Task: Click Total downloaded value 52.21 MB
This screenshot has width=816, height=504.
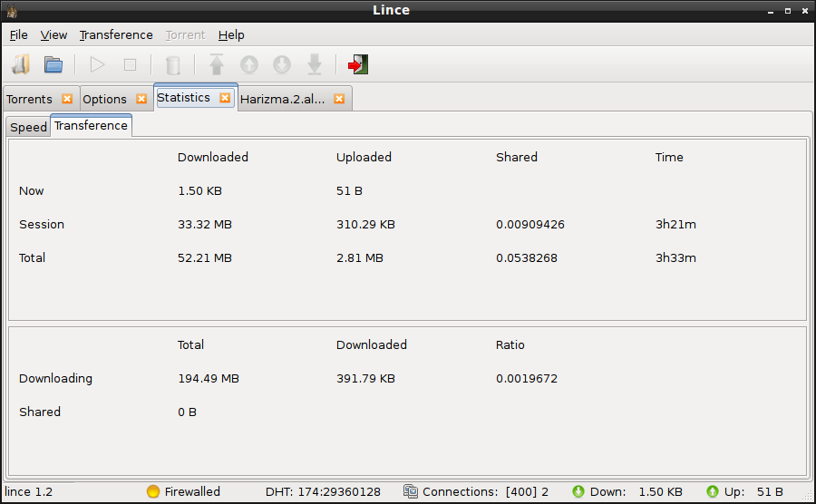Action: [205, 257]
